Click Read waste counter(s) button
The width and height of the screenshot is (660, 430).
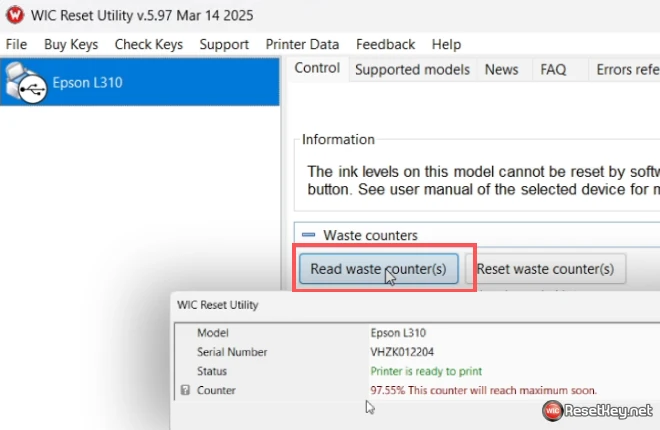coord(378,268)
